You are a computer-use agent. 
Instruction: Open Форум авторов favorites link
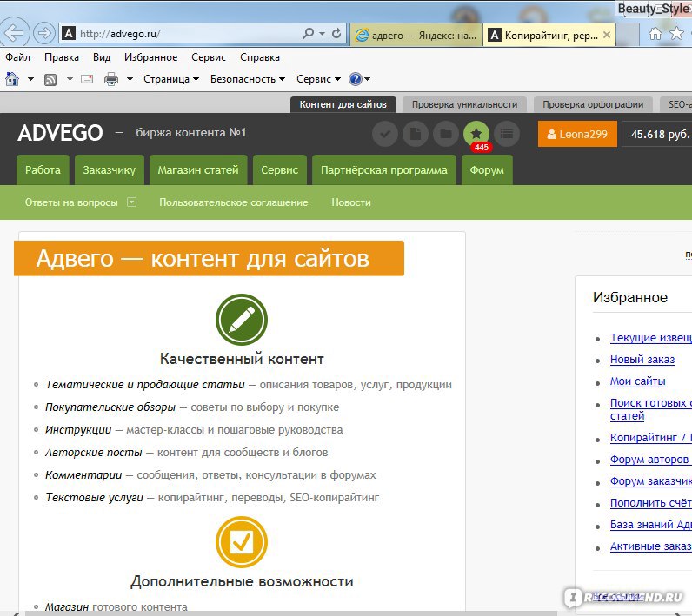(649, 460)
